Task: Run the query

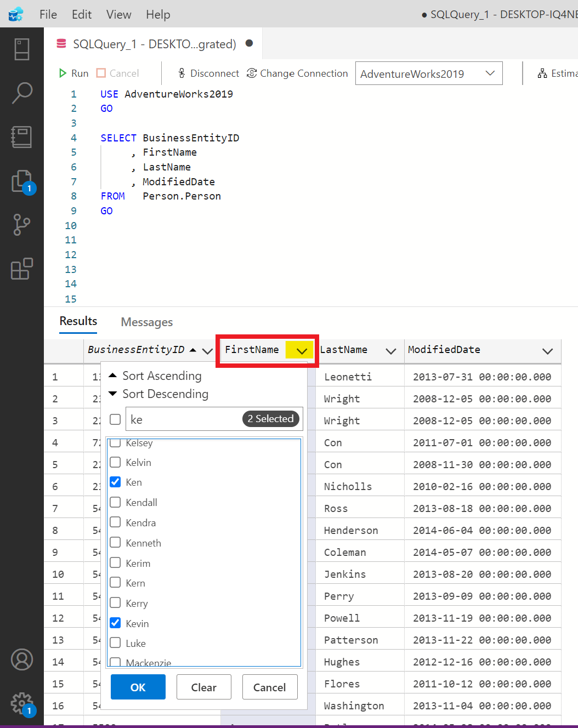Action: click(x=73, y=73)
